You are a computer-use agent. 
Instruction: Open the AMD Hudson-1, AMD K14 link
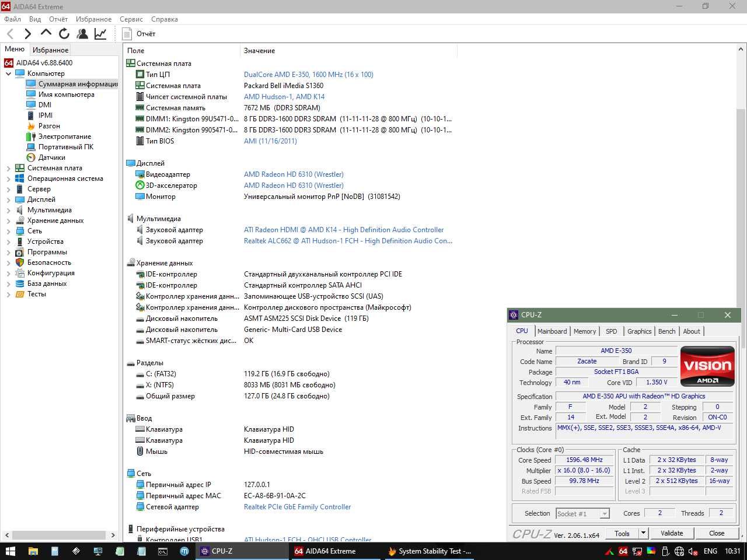point(284,97)
